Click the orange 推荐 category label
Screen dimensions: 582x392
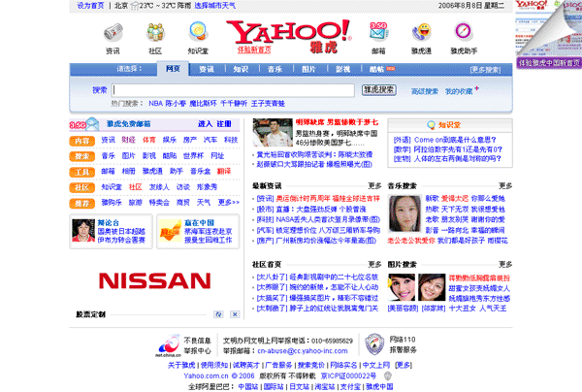[x=82, y=204]
